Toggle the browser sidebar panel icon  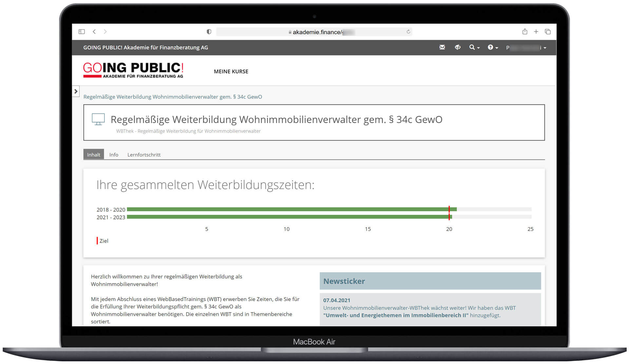82,32
